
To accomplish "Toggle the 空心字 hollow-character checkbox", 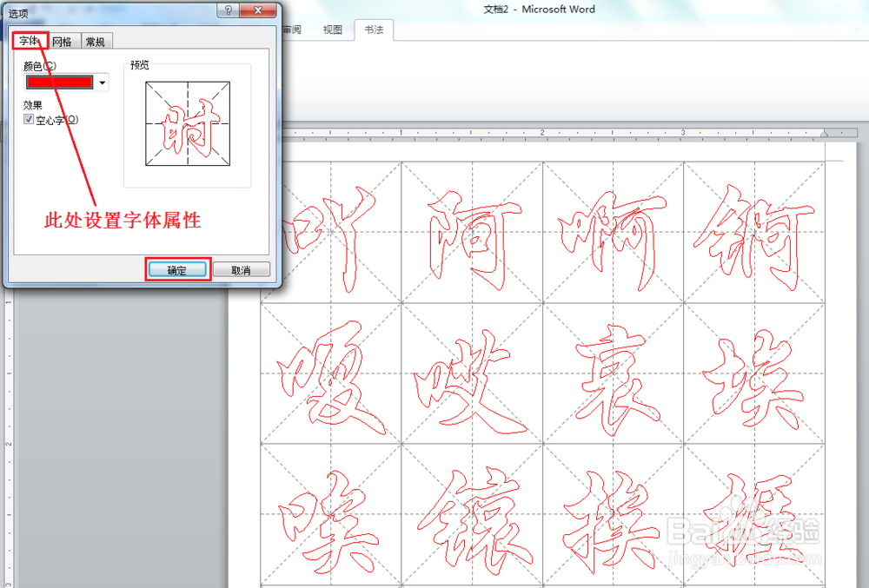I will click(30, 119).
